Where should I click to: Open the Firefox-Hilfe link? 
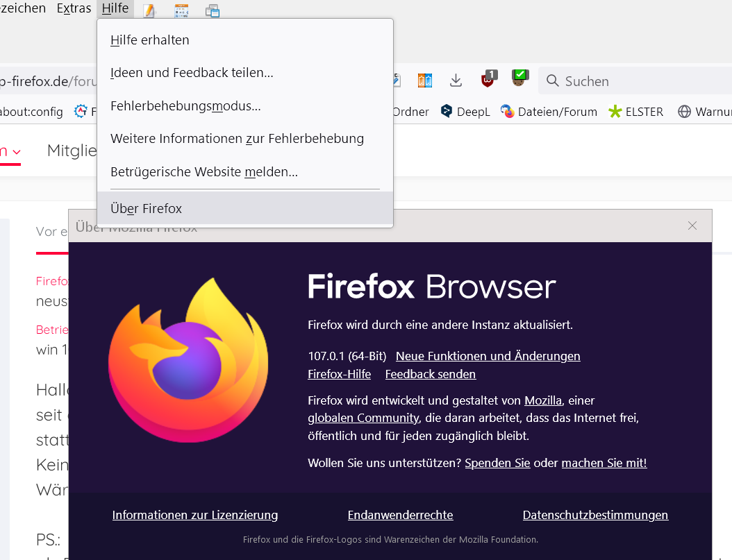[340, 375]
